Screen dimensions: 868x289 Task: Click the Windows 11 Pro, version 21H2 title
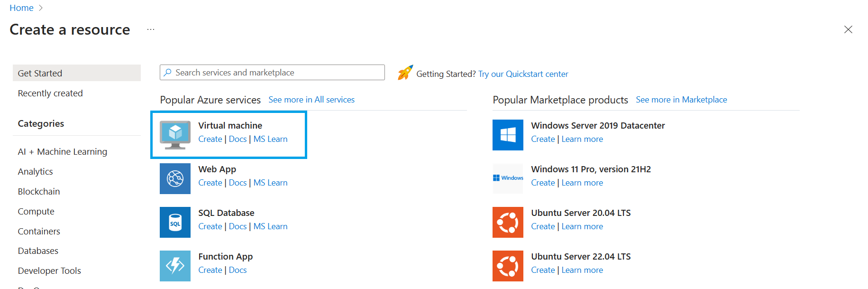click(x=591, y=169)
